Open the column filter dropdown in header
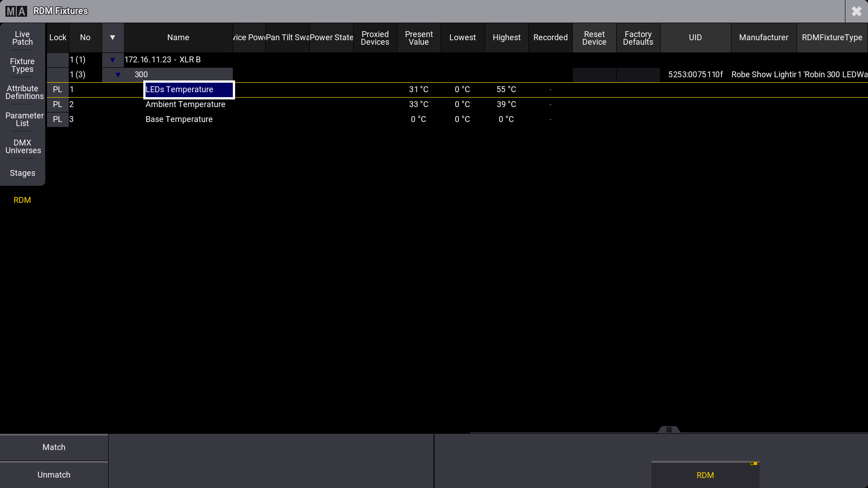The width and height of the screenshot is (868, 488). [x=113, y=38]
